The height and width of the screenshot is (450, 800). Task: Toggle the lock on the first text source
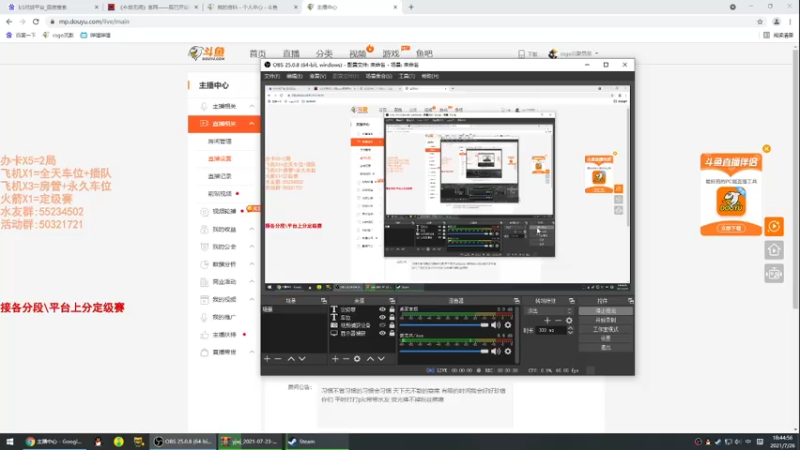coord(392,309)
